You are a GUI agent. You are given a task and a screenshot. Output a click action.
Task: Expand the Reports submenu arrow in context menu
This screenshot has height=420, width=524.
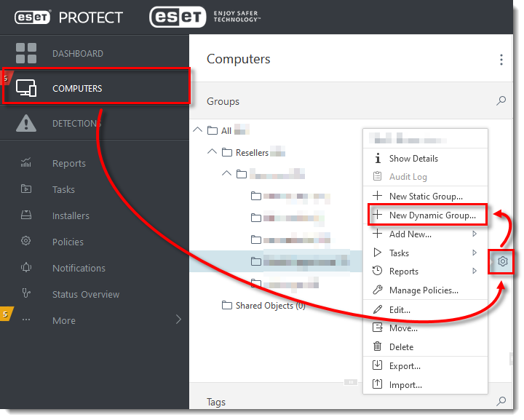(475, 271)
